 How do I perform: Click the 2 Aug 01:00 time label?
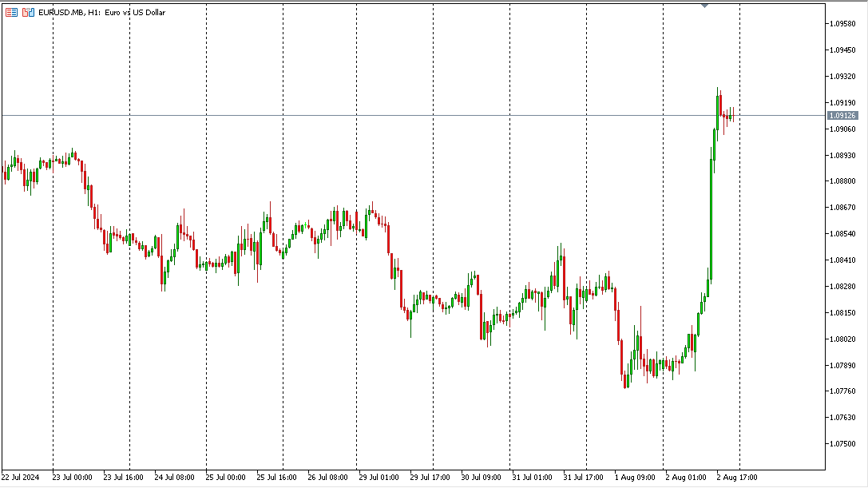[686, 478]
